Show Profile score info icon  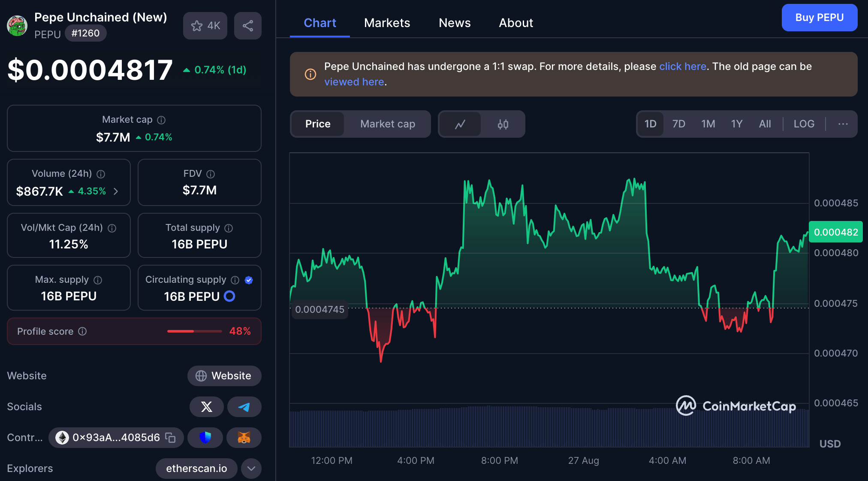(82, 331)
